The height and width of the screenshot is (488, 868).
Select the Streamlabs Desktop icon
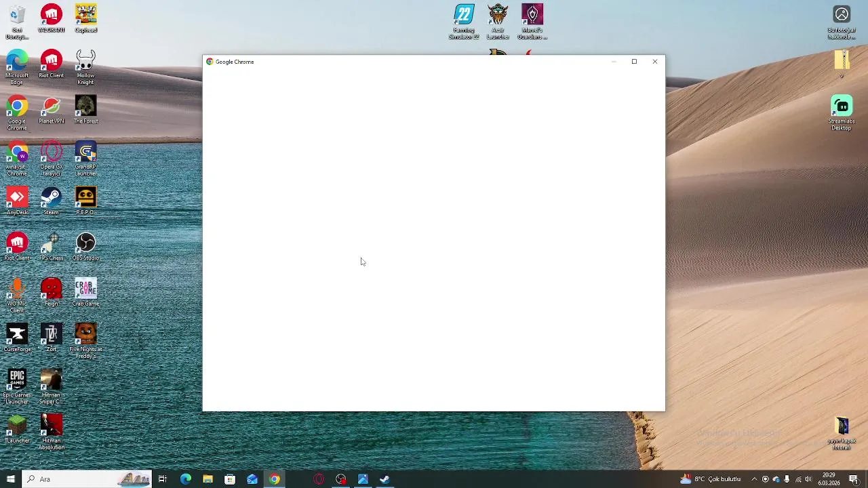(x=842, y=113)
